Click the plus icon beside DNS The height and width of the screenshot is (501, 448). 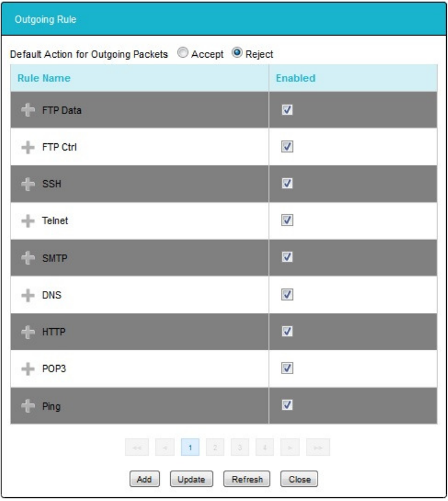pyautogui.click(x=26, y=295)
